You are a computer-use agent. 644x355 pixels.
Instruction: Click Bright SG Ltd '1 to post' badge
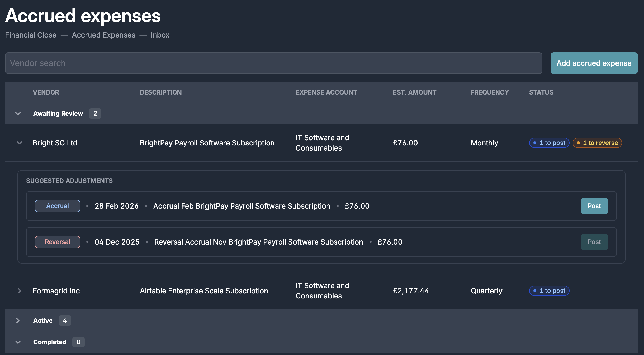point(549,143)
